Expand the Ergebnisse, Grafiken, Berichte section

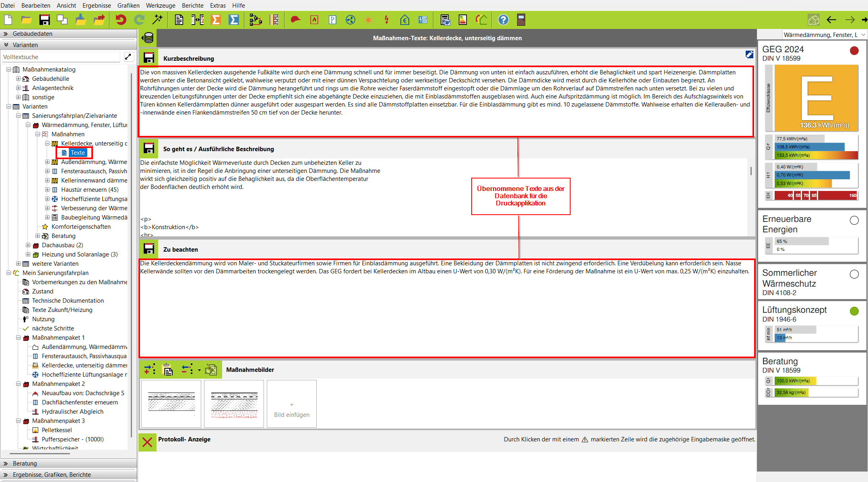[52, 475]
